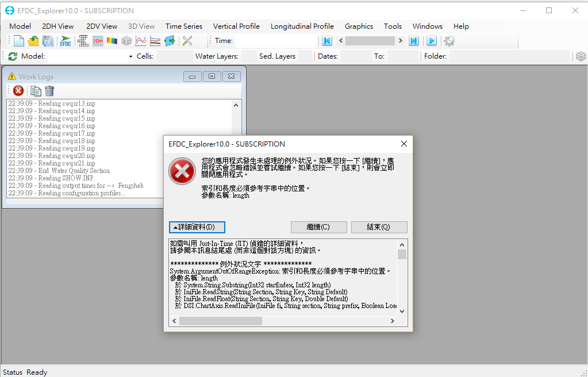The image size is (588, 377).
Task: Open the Longitudinal Profile menu
Action: pyautogui.click(x=302, y=26)
